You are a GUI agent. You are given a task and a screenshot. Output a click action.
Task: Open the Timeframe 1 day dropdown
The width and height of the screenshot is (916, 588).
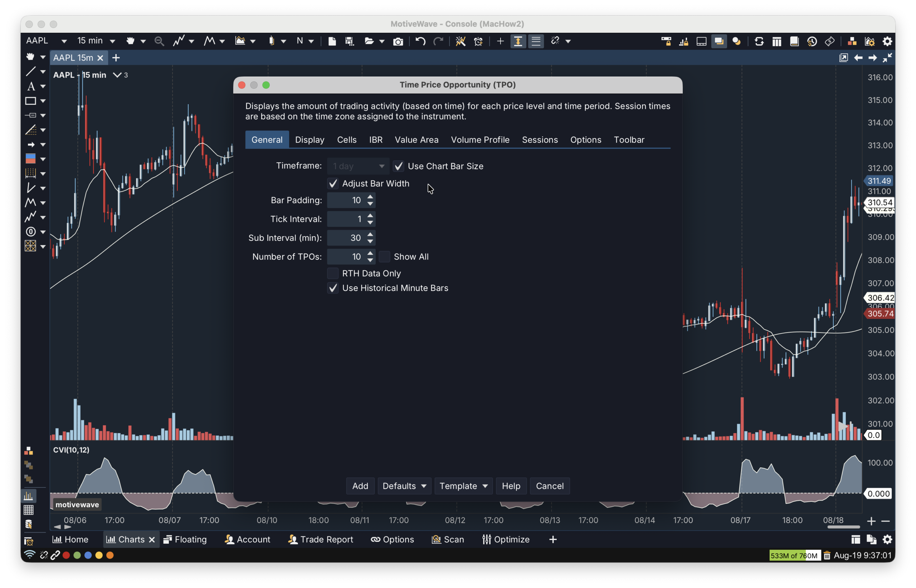coord(357,166)
